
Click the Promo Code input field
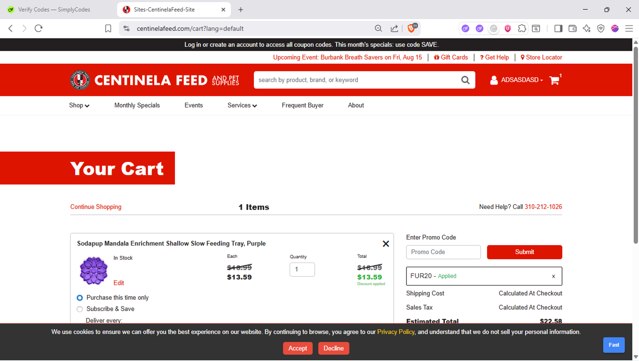coord(443,252)
